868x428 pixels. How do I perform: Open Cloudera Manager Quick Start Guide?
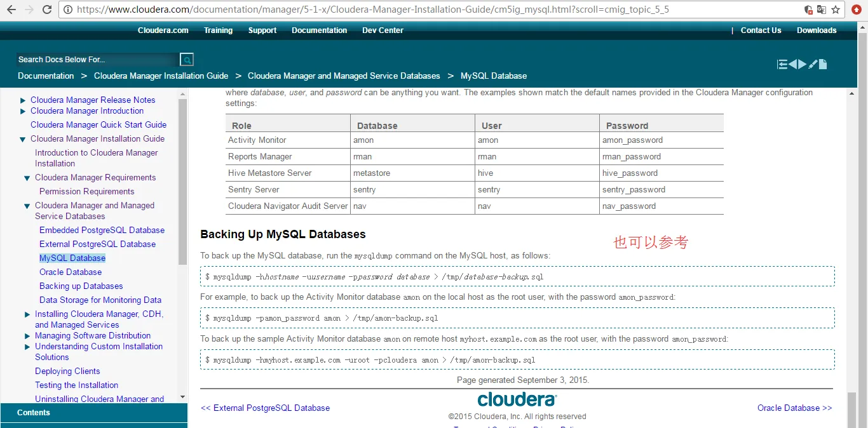[98, 124]
